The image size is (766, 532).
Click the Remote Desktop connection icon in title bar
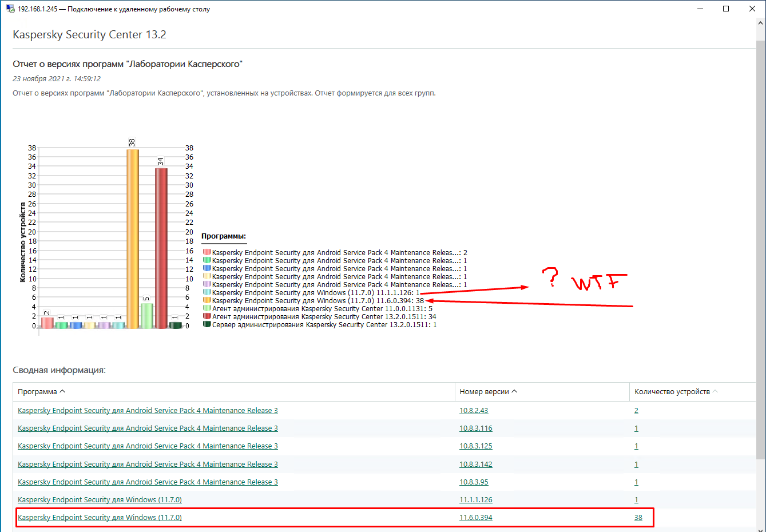coord(10,9)
